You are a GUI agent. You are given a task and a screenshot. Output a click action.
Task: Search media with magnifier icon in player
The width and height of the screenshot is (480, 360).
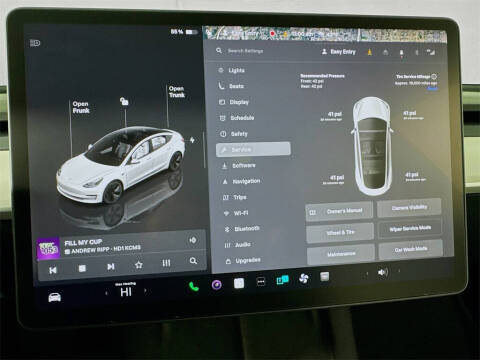(x=193, y=261)
